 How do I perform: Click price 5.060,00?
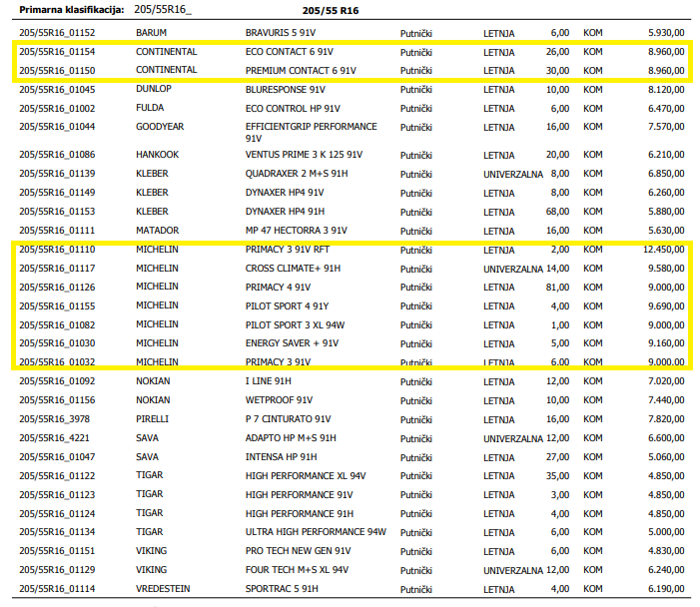point(666,457)
